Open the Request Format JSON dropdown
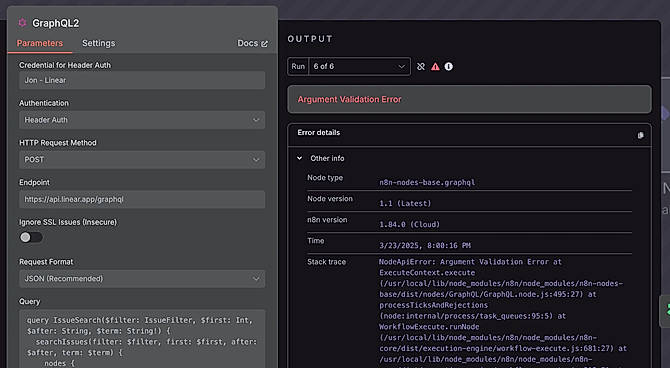 142,279
